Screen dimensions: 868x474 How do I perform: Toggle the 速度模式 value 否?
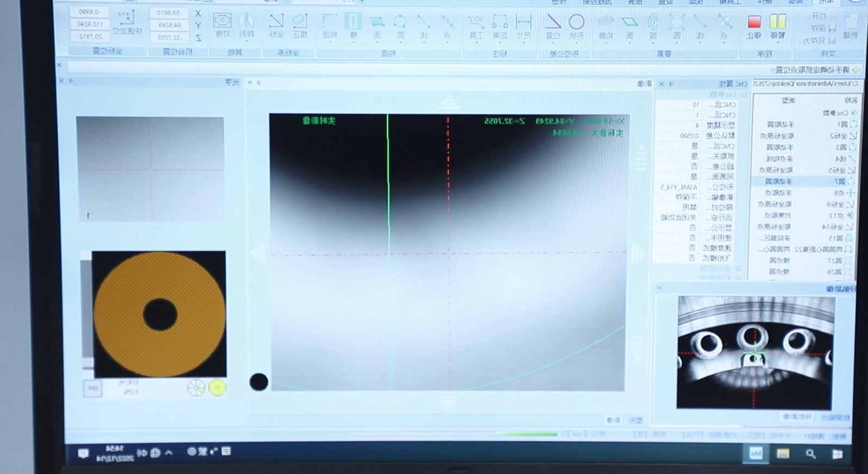click(x=692, y=248)
